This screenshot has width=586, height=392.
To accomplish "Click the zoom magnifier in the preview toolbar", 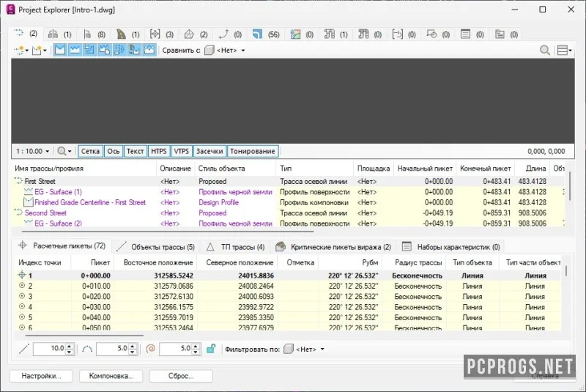I will 62,151.
